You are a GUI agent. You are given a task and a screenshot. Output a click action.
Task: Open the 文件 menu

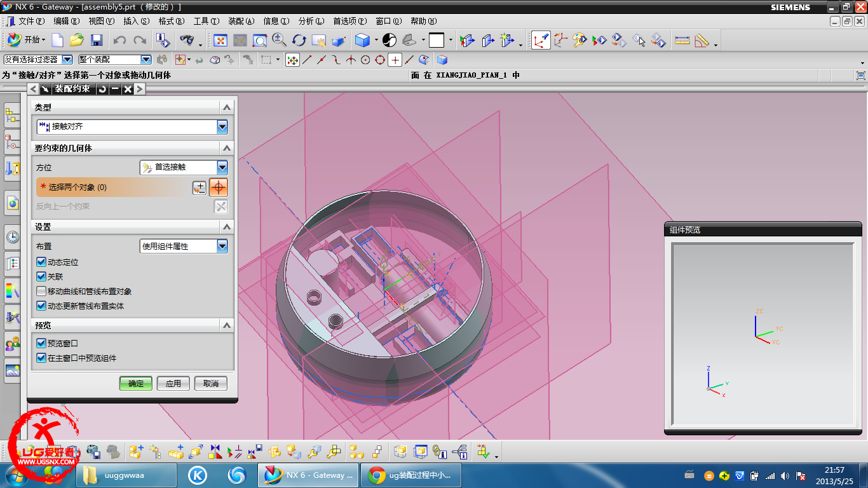31,21
